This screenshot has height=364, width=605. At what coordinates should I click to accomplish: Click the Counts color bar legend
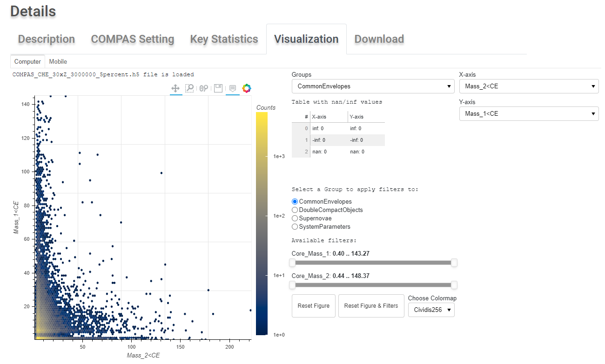coord(261,224)
